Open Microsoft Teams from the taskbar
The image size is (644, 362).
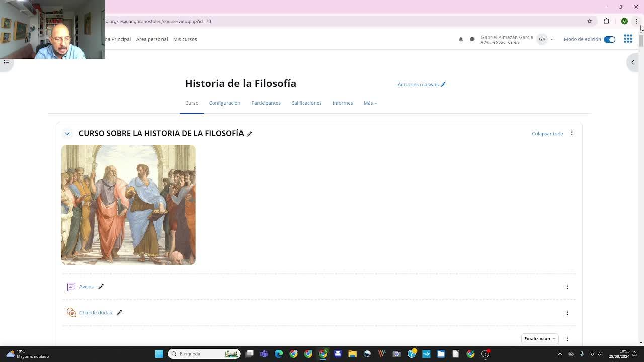(264, 354)
